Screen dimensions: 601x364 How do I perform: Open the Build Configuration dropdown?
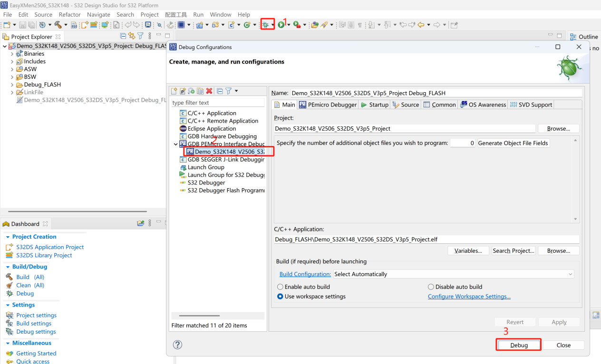coord(454,274)
